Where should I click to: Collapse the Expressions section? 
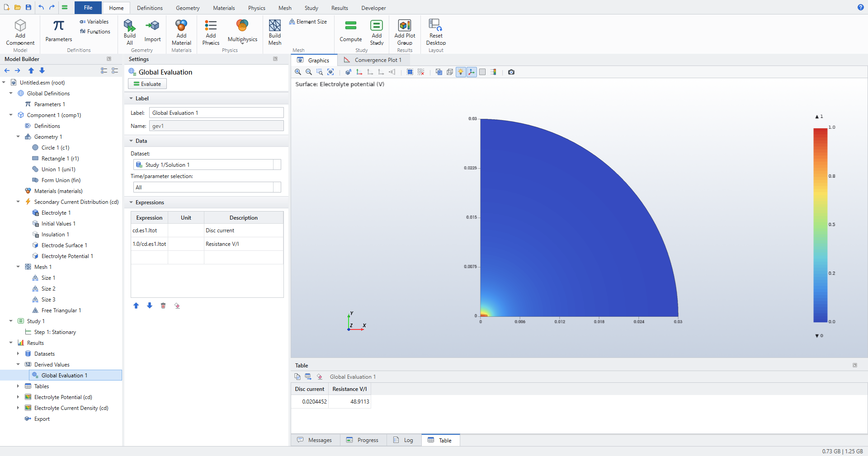click(131, 202)
